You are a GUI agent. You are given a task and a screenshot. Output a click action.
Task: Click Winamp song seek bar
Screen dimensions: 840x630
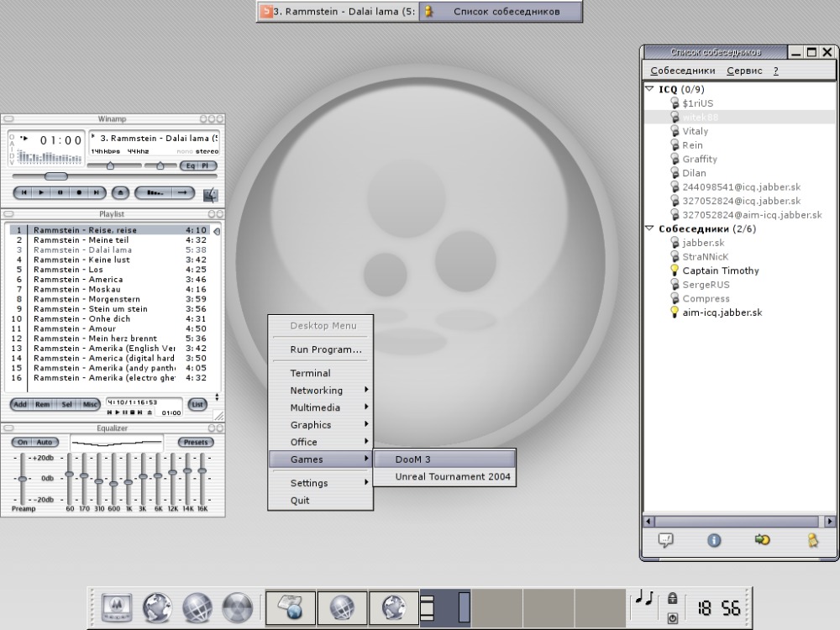(114, 176)
